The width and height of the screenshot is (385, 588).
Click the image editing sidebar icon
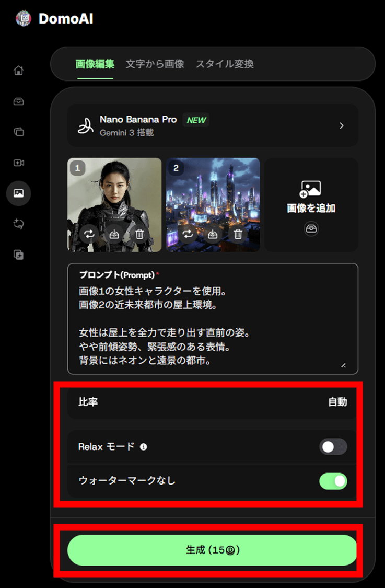click(18, 193)
